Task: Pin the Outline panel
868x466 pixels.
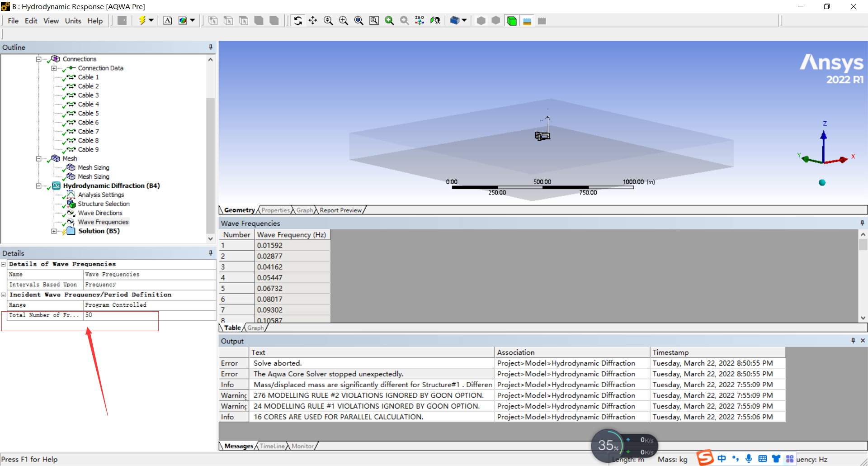Action: click(211, 47)
